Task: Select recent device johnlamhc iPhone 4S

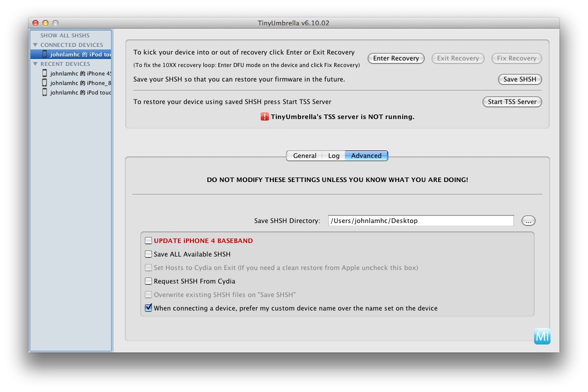Action: pos(71,73)
